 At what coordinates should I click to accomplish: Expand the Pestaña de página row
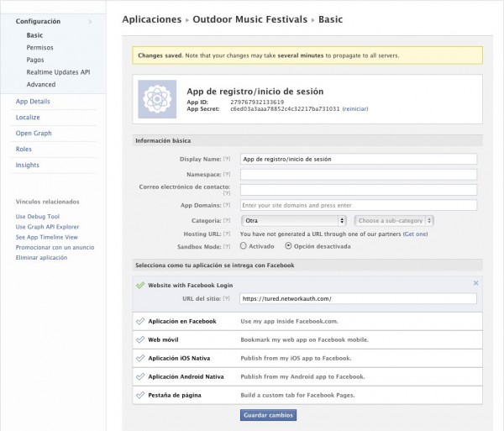(307, 395)
